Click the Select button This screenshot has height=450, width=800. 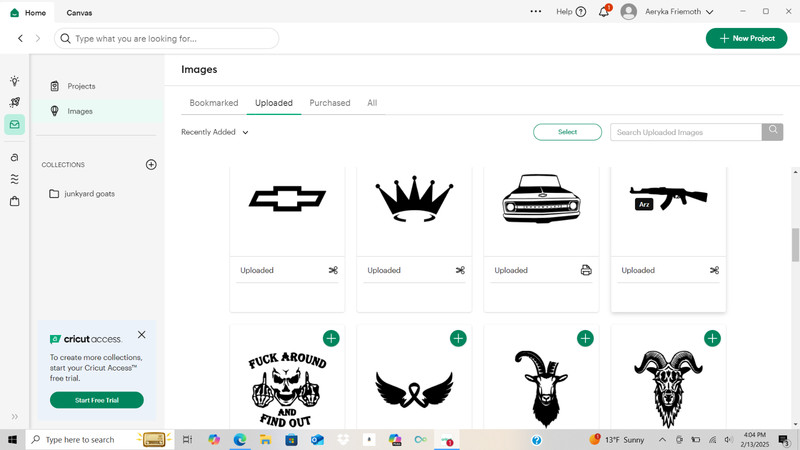(x=567, y=132)
